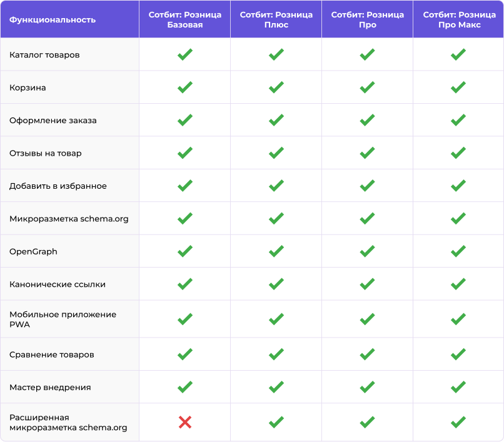Select the Сотбит: Розница Про Макс header
The image size is (504, 442).
click(460, 19)
